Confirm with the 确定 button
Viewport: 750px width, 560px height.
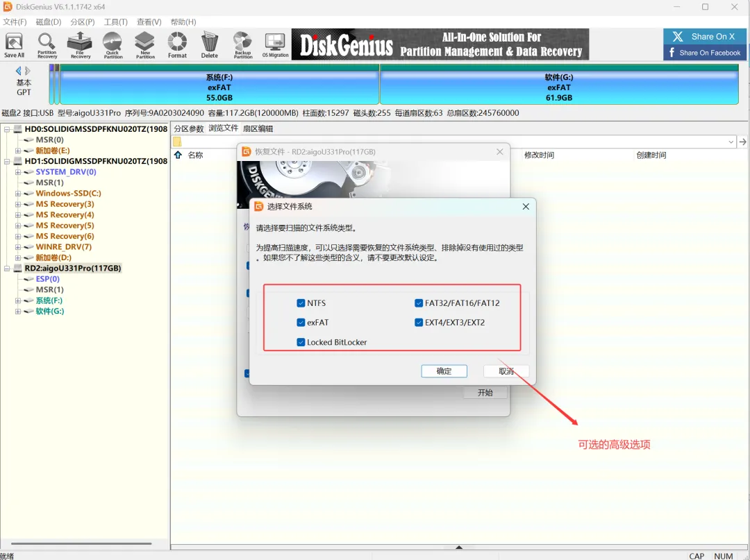pos(444,371)
